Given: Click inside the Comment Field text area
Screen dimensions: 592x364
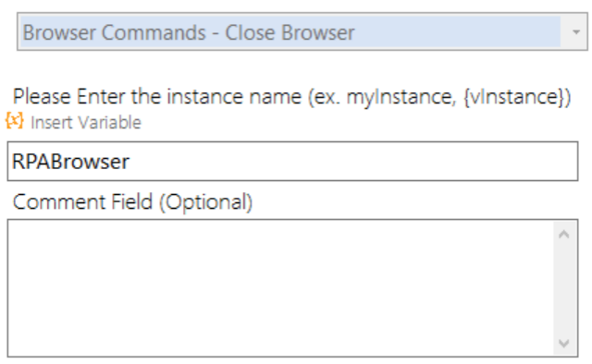Looking at the screenshot, I should click(280, 288).
